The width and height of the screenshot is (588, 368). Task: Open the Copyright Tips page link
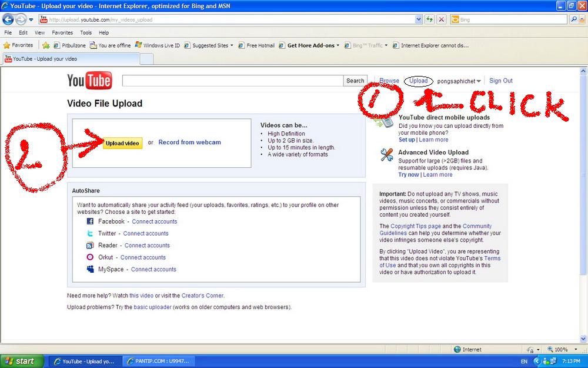coord(416,226)
